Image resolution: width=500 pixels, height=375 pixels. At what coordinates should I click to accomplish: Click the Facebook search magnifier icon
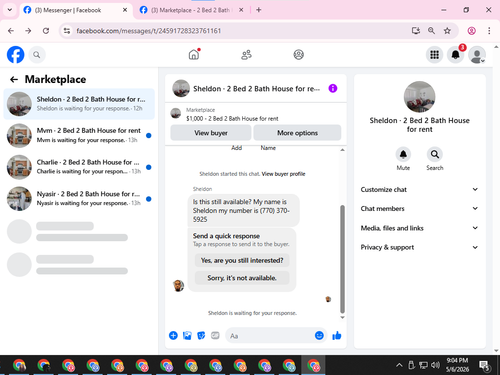(37, 55)
